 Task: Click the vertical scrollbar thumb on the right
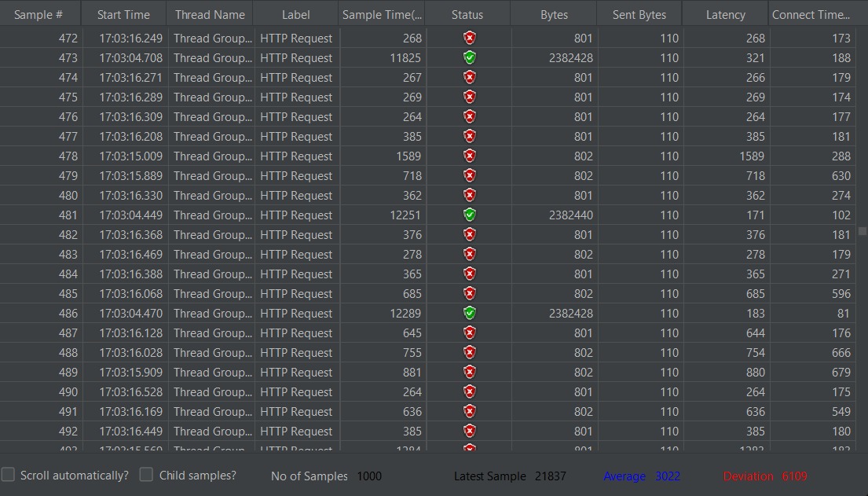pyautogui.click(x=862, y=231)
